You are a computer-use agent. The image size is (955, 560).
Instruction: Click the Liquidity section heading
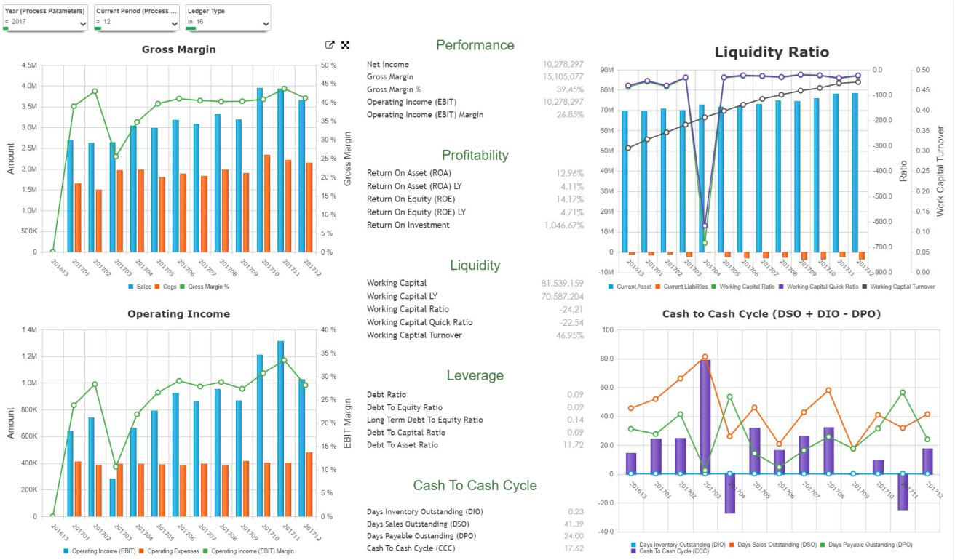475,265
